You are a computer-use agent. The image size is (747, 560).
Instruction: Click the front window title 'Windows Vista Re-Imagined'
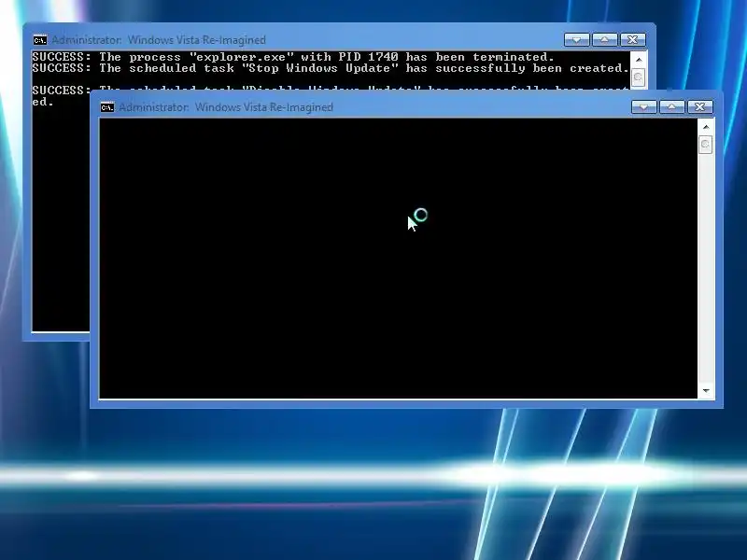[264, 107]
